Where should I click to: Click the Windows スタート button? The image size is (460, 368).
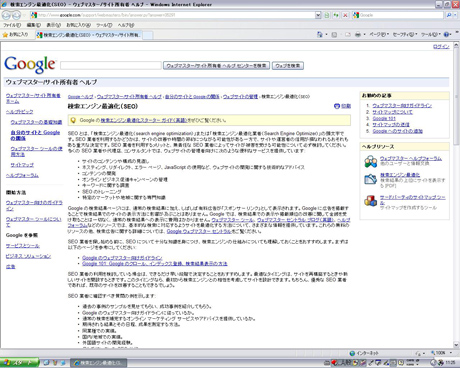point(20,363)
